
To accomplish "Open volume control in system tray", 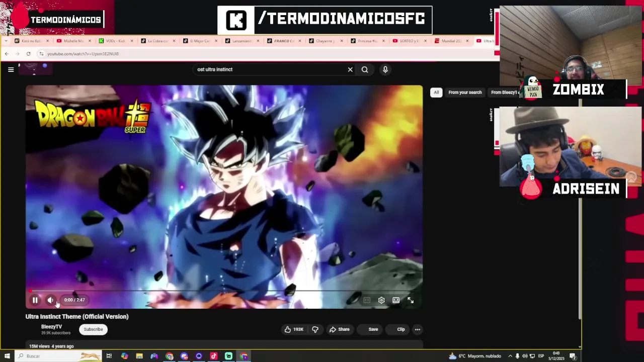I will [525, 356].
